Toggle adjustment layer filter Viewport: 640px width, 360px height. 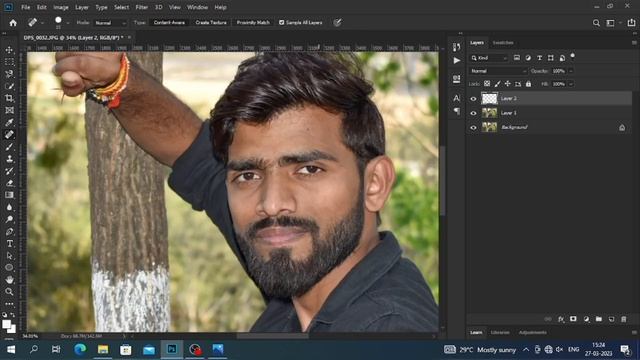click(528, 58)
